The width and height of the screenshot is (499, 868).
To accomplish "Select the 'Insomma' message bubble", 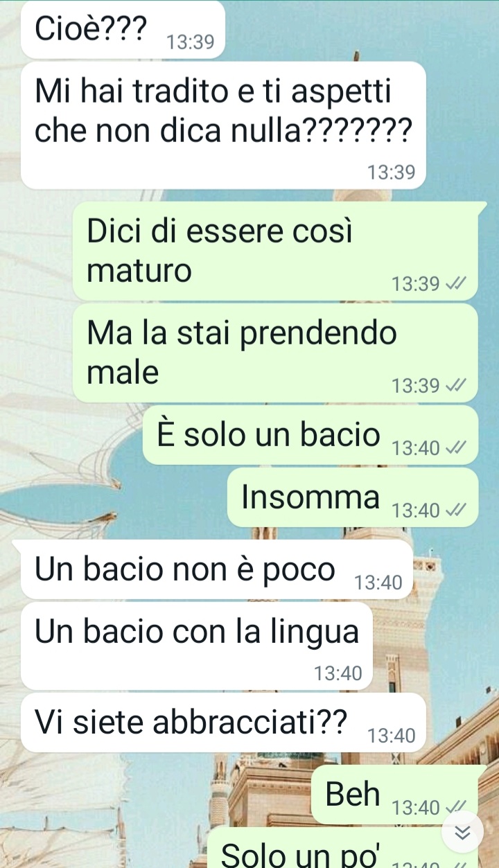I will pos(353,497).
